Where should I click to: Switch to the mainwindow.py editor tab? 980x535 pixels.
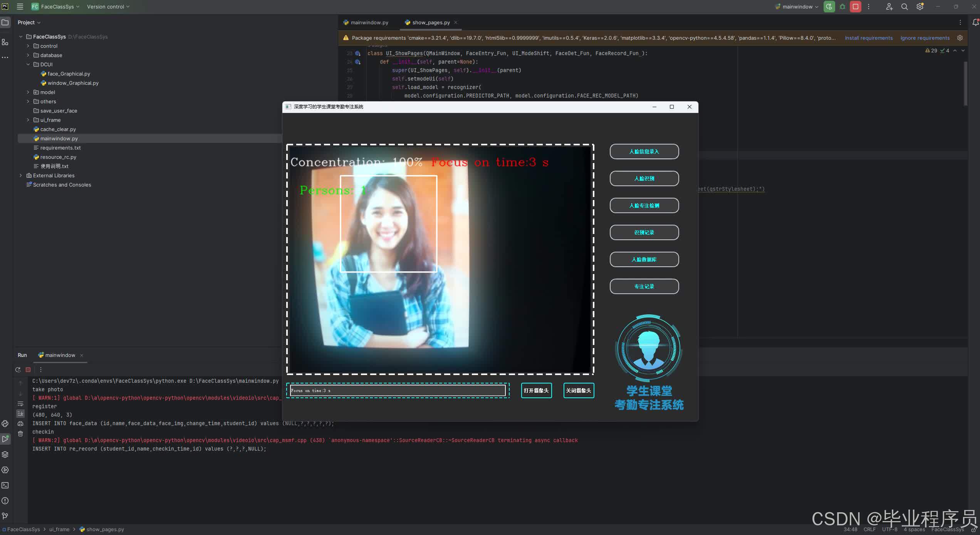pos(366,22)
